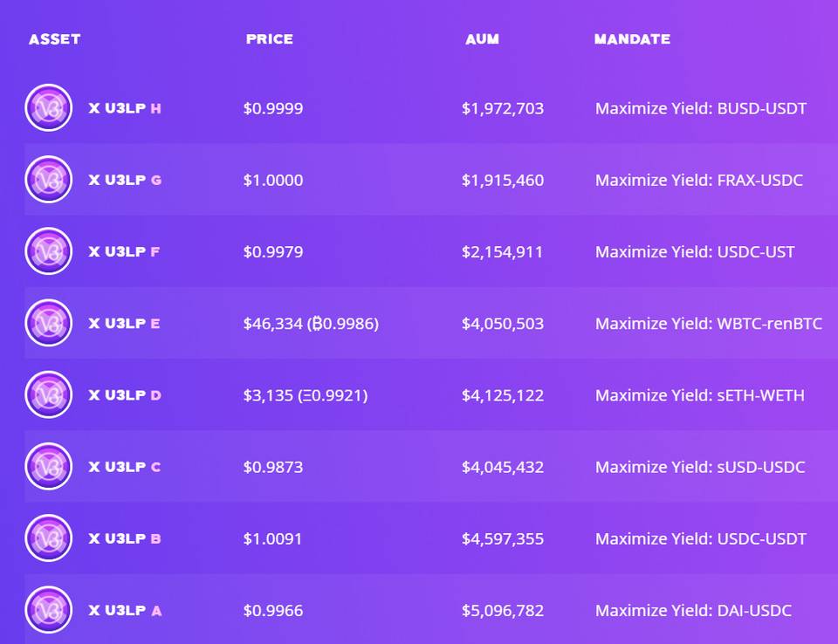This screenshot has width=838, height=644.
Task: Click the $5,096,782 AUM value
Action: pyautogui.click(x=503, y=611)
